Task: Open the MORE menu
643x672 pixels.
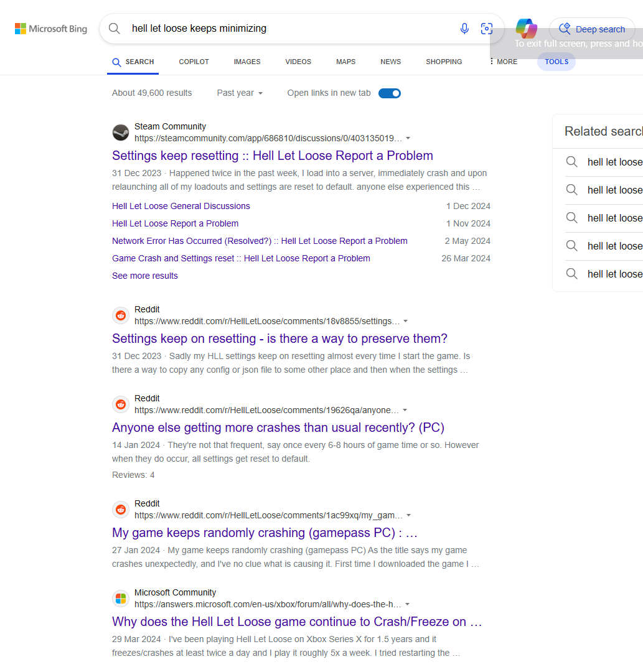Action: (x=503, y=62)
